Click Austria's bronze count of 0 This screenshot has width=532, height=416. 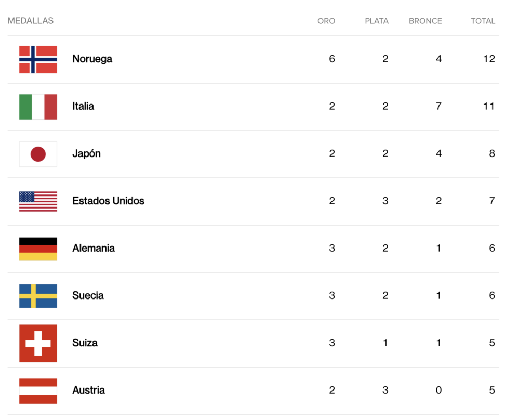coord(438,391)
